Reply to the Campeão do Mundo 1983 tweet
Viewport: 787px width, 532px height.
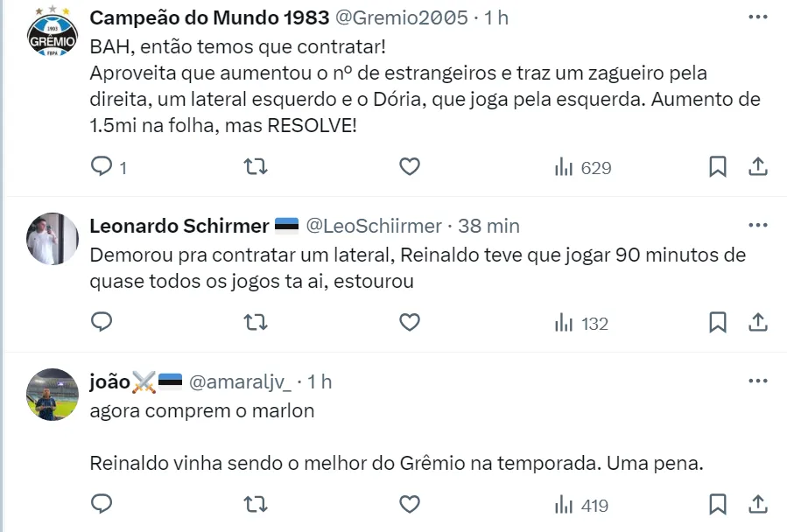click(102, 167)
